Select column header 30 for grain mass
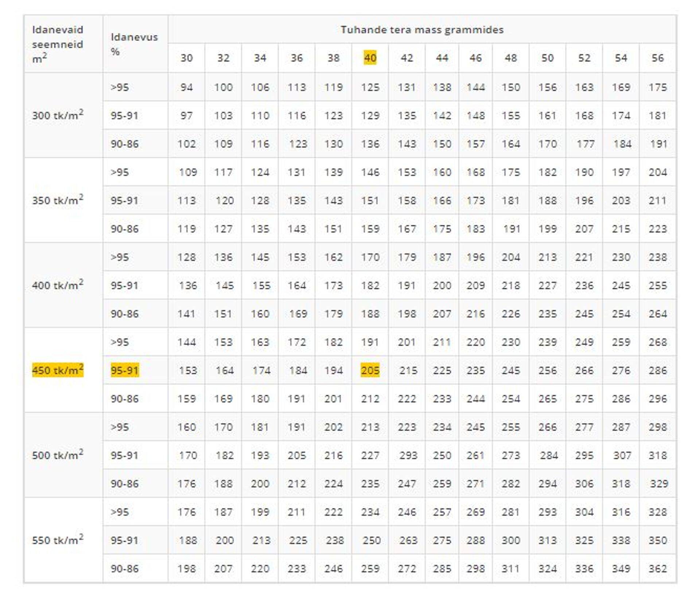This screenshot has width=700, height=599. coord(187,58)
